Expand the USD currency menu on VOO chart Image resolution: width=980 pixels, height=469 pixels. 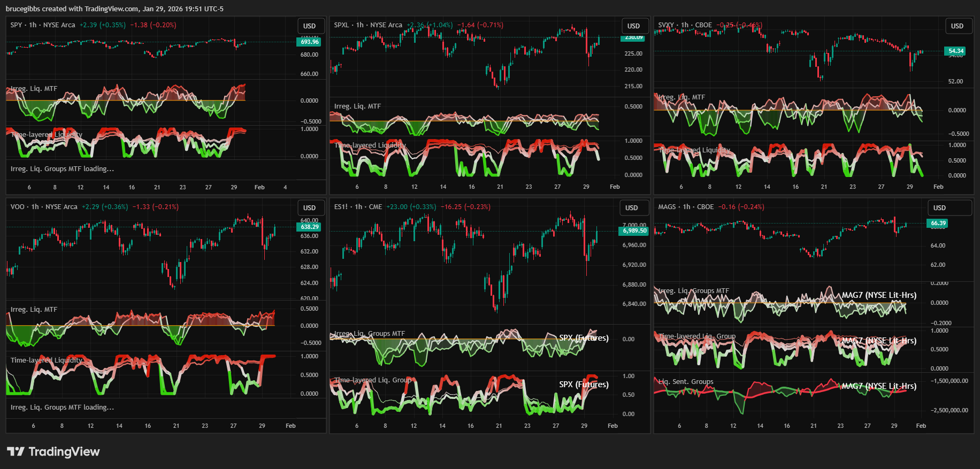click(310, 207)
